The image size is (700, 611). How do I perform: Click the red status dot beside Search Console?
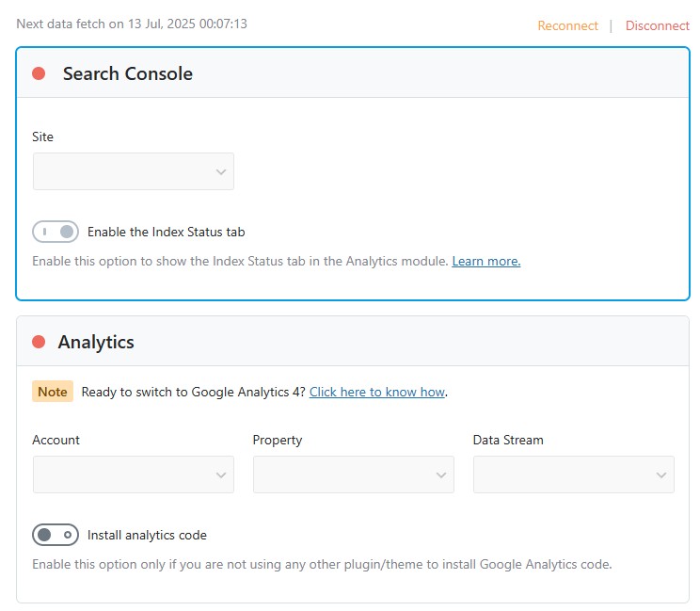[39, 73]
